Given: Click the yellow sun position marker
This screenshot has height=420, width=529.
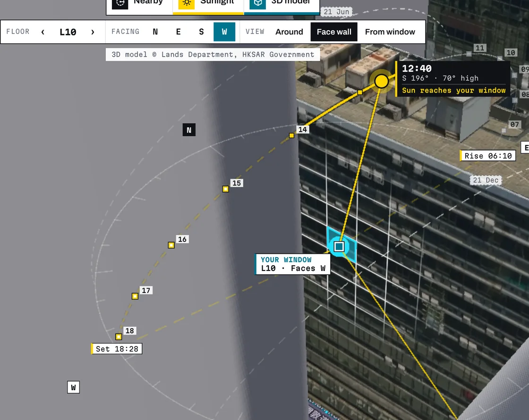Looking at the screenshot, I should 382,81.
